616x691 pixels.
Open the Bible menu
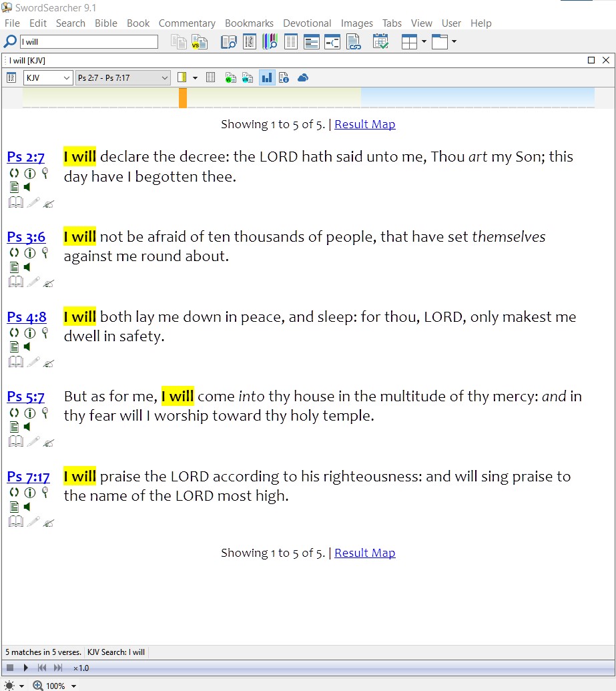click(x=106, y=23)
